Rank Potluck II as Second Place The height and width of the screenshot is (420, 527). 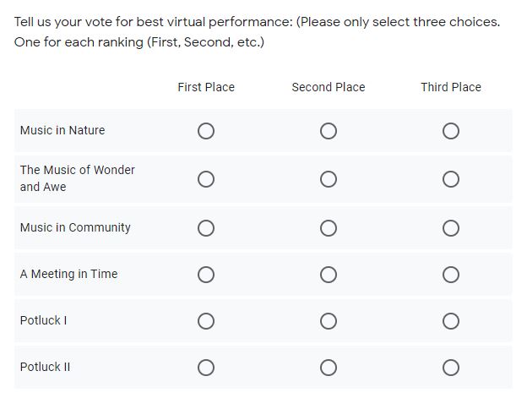coord(329,368)
